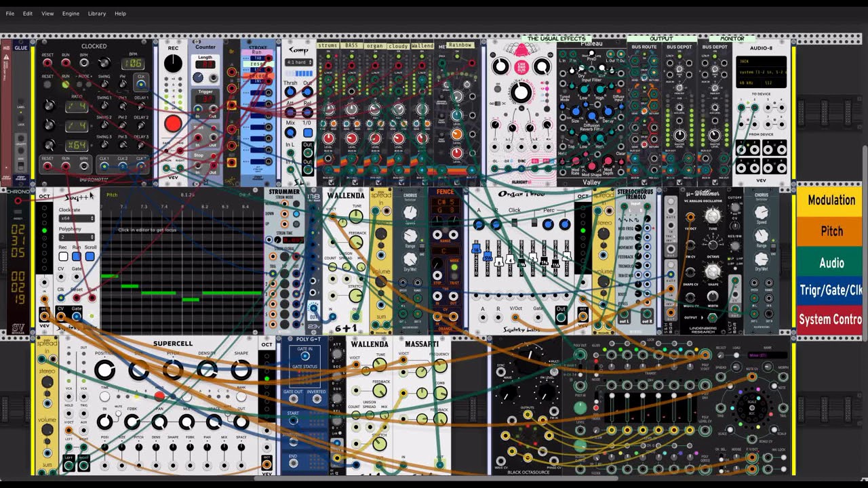Click master level knob on Bus Depot under MONITOR

click(x=715, y=135)
